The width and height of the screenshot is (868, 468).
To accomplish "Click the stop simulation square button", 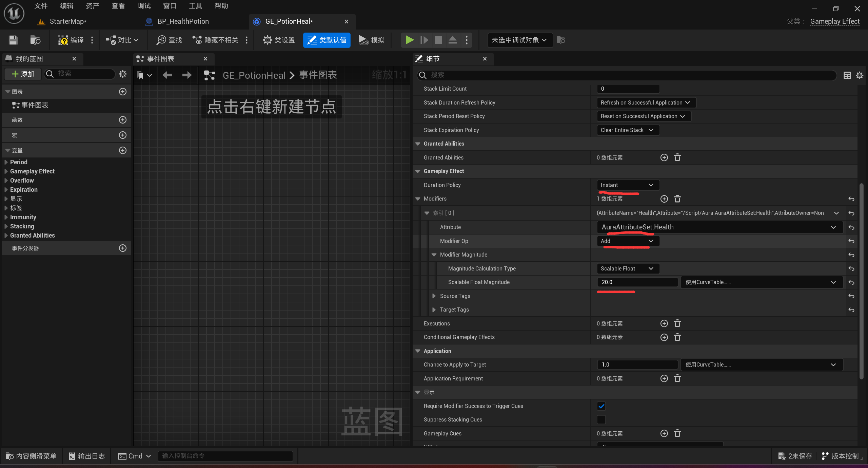I will [438, 40].
